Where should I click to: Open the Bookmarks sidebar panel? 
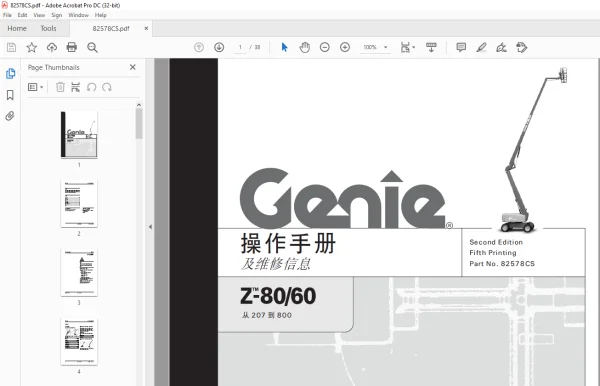pos(10,95)
